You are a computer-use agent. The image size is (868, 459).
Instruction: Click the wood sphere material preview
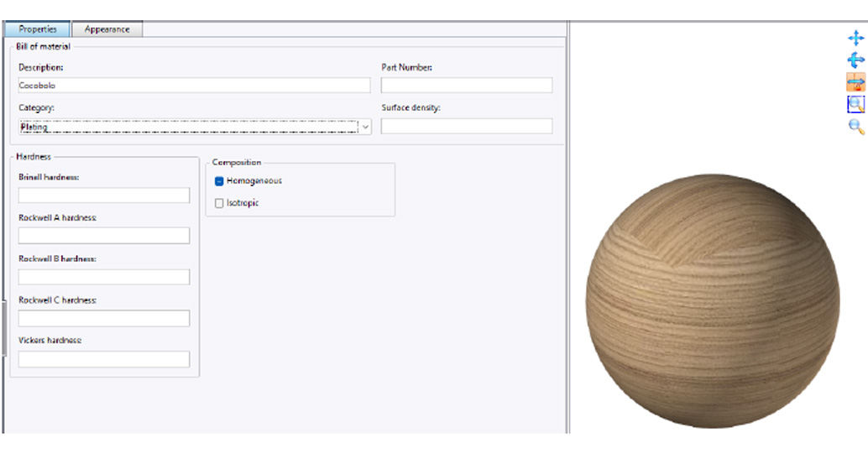713,301
